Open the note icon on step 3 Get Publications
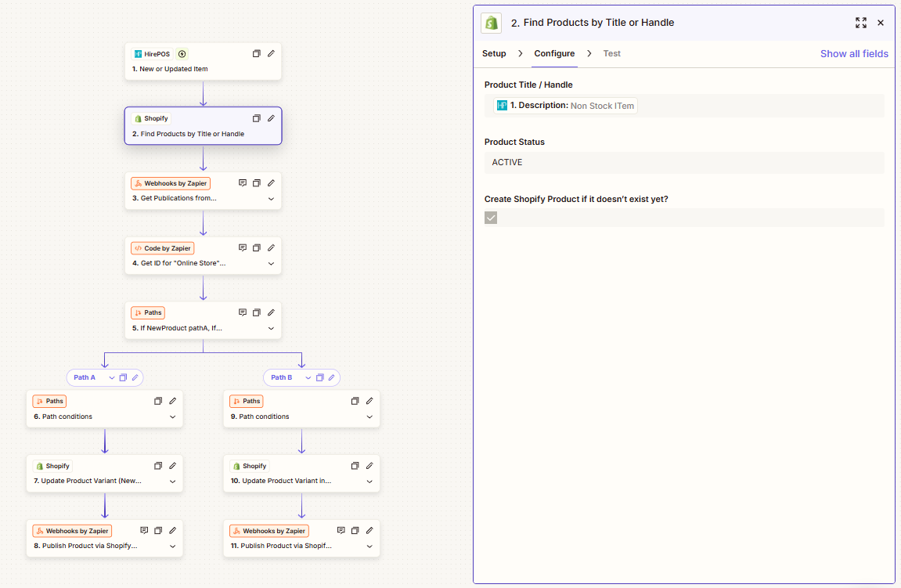 243,182
